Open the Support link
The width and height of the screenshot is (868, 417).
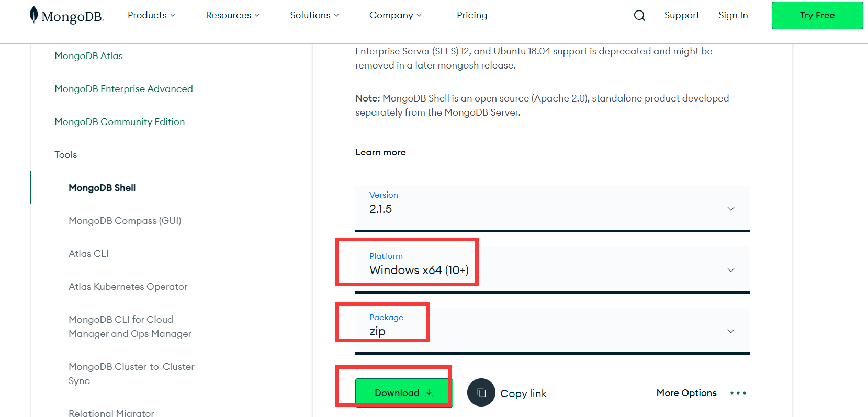tap(682, 15)
